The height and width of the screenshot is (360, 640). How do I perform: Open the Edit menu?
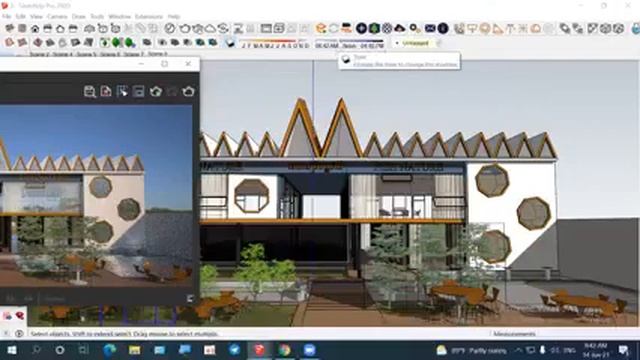[20, 16]
